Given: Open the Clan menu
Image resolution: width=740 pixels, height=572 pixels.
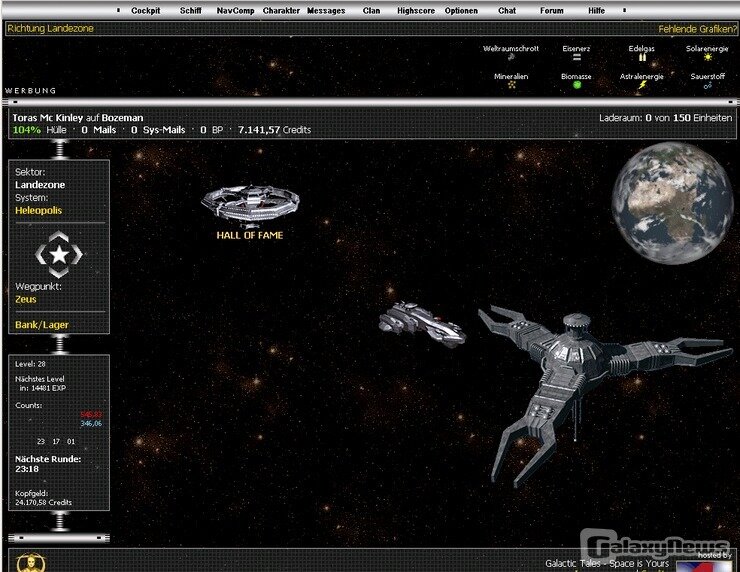Looking at the screenshot, I should [371, 11].
